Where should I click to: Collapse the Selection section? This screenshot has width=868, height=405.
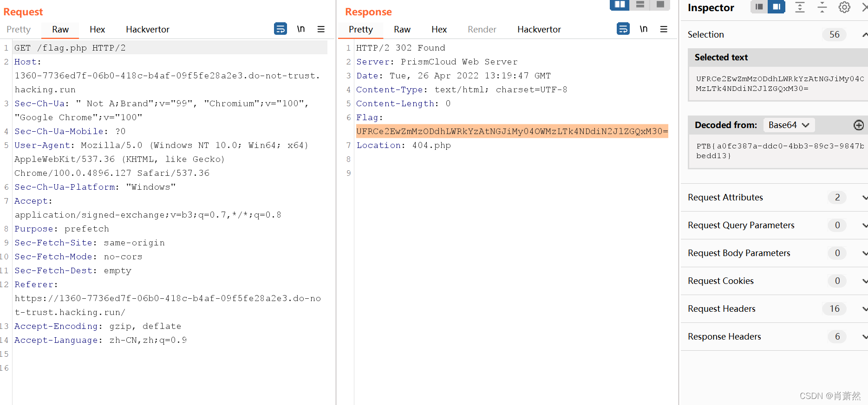[864, 34]
